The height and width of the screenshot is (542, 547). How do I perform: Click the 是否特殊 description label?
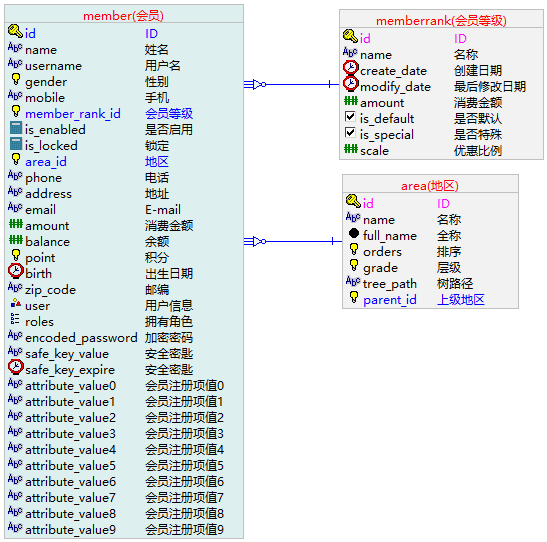478,134
